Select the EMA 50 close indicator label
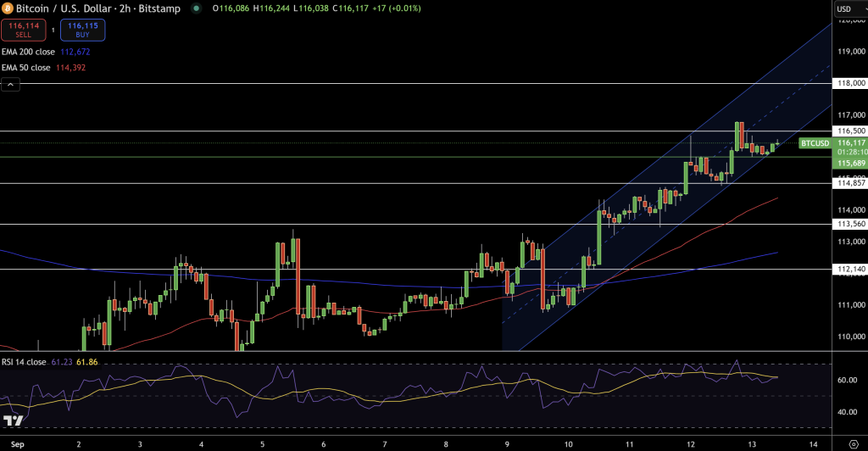 (26, 68)
